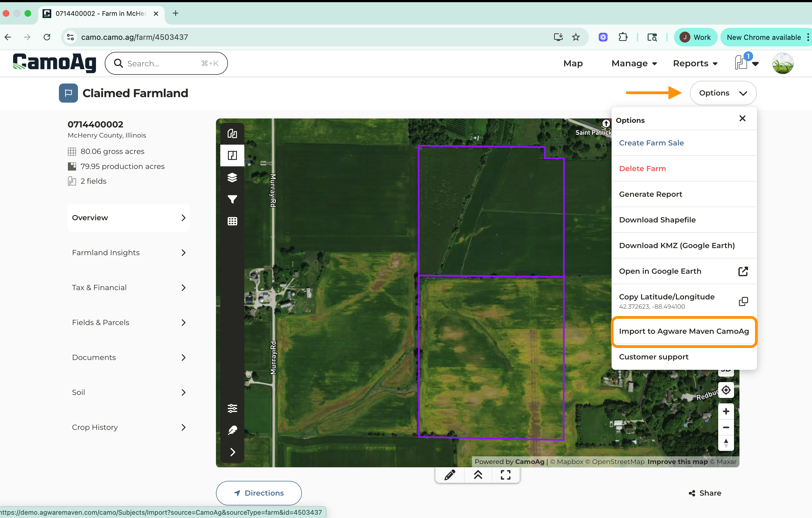Click the 80.06 gross acres text
The image size is (812, 518).
(x=112, y=151)
